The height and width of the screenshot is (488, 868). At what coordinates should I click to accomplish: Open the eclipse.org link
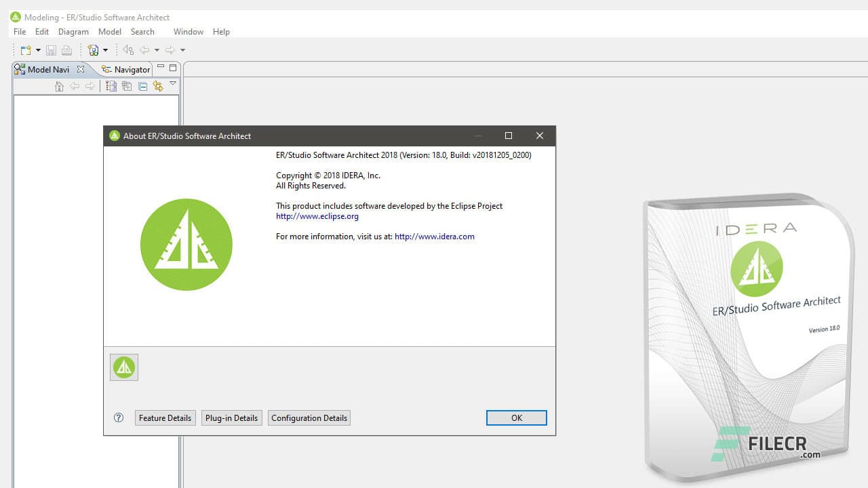click(x=317, y=216)
